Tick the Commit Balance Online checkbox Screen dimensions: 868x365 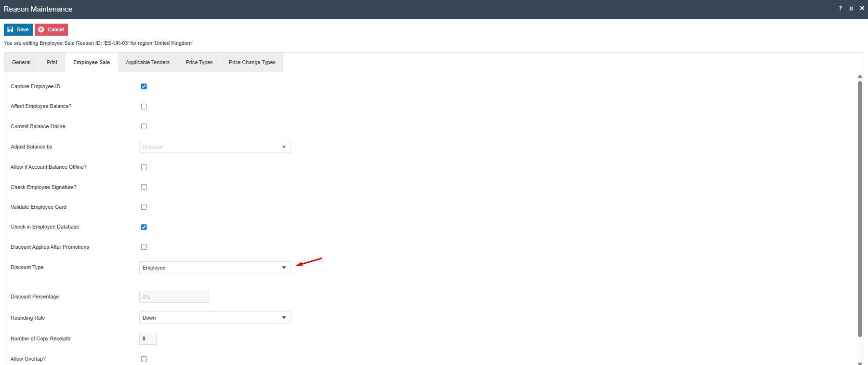pos(144,126)
